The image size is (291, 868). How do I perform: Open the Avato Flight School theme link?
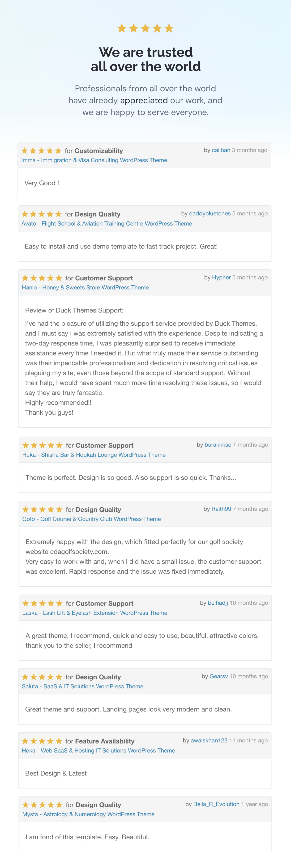pyautogui.click(x=107, y=223)
